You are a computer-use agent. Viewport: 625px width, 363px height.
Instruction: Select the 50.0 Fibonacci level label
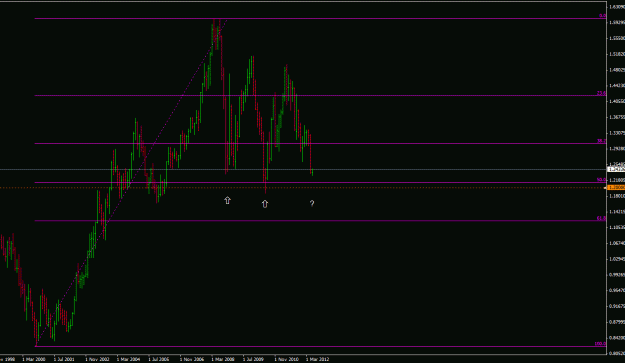[x=601, y=180]
